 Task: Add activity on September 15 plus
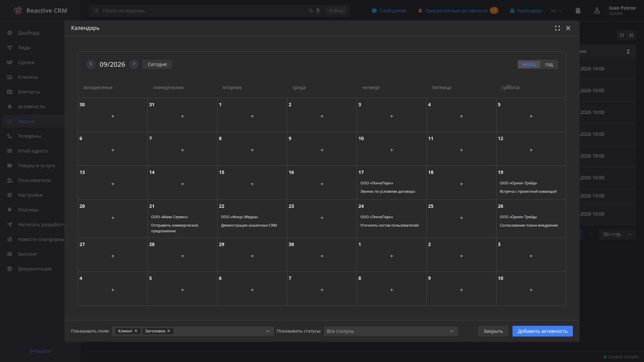click(x=252, y=184)
